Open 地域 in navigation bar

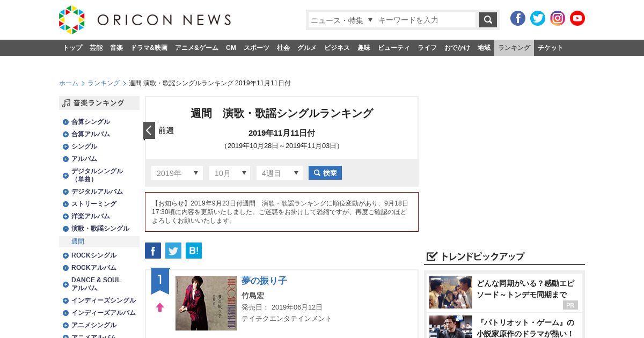coord(484,48)
